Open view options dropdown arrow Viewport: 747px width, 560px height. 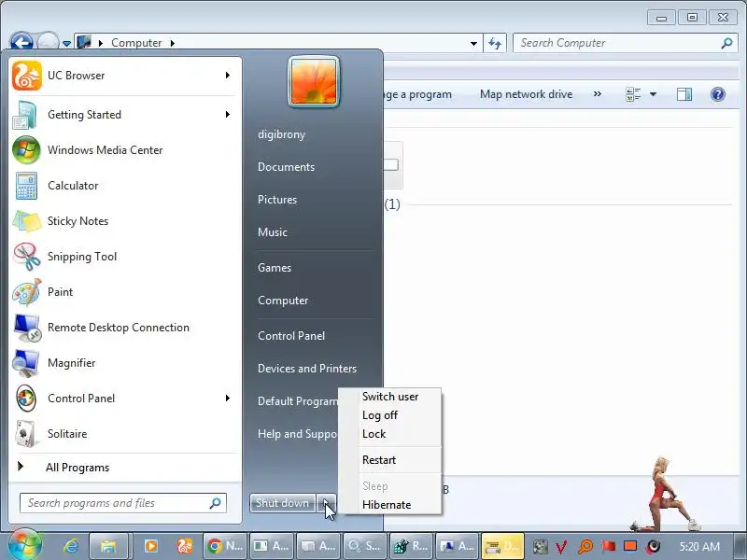click(x=653, y=94)
